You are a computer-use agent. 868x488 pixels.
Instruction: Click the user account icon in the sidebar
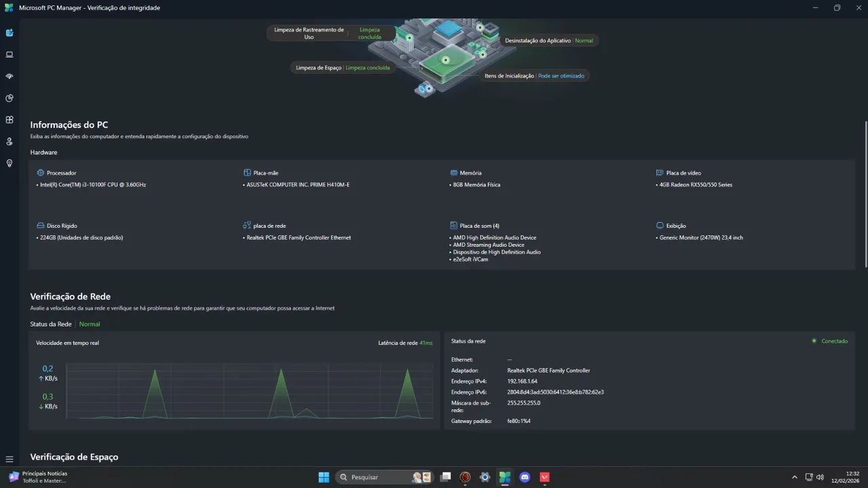9,141
